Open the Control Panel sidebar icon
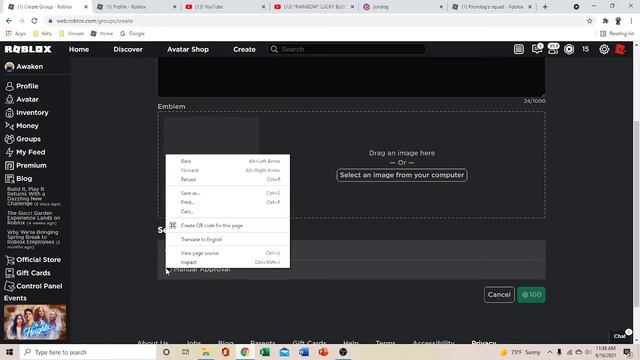The height and width of the screenshot is (360, 640). coord(9,286)
